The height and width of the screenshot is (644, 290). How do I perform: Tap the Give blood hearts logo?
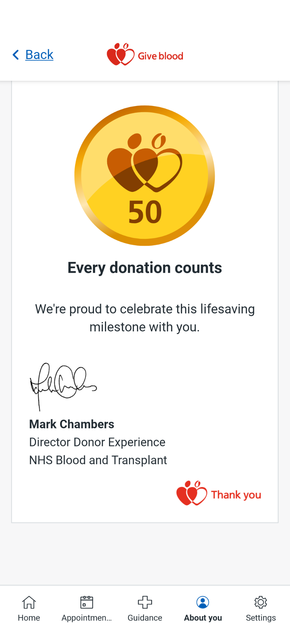tap(120, 55)
